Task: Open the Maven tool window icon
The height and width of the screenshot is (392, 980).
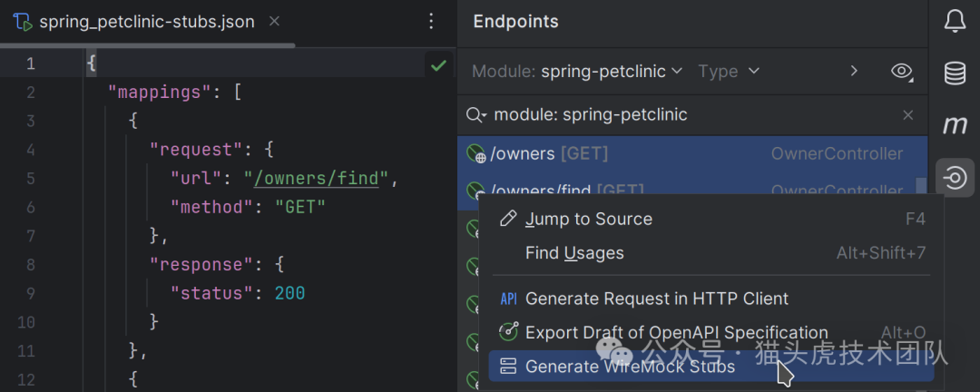Action: (x=955, y=125)
